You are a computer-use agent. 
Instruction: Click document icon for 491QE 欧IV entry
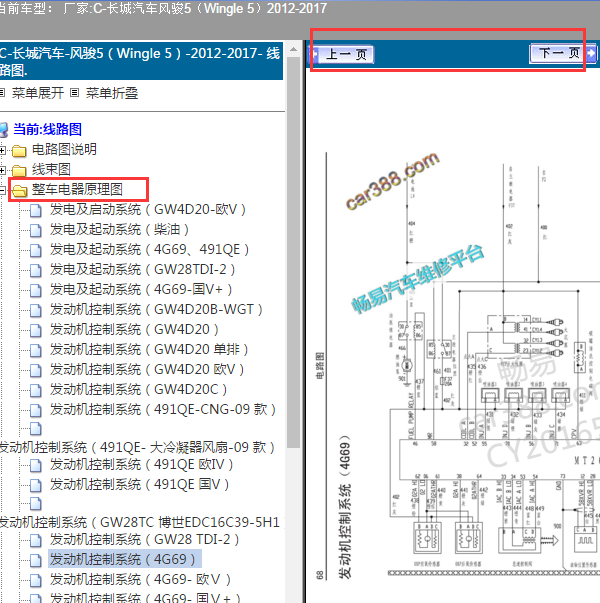click(x=35, y=466)
